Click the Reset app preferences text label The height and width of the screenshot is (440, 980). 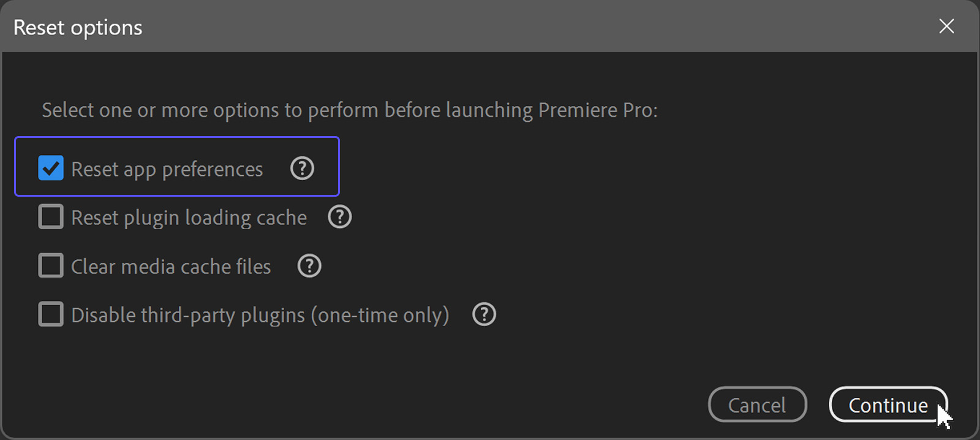point(167,168)
